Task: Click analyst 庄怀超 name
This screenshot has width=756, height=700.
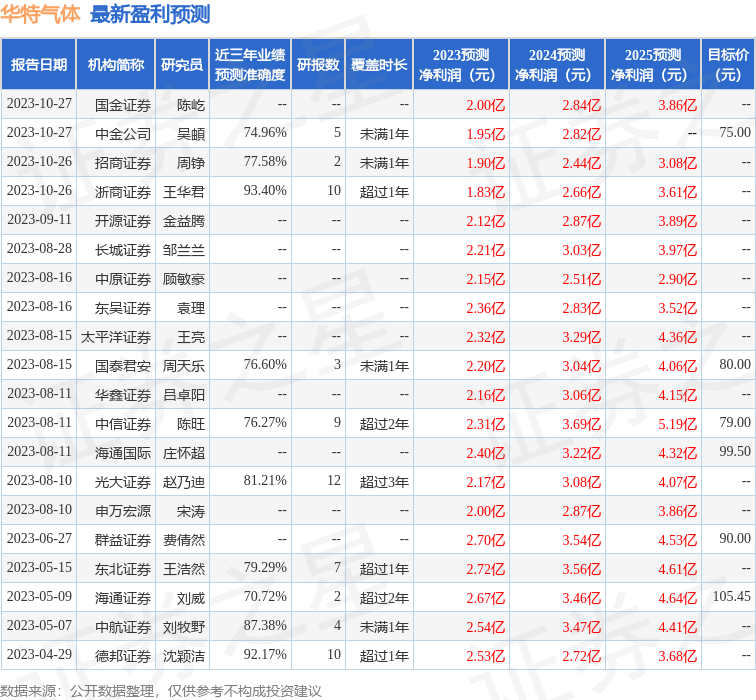Action: pyautogui.click(x=184, y=453)
